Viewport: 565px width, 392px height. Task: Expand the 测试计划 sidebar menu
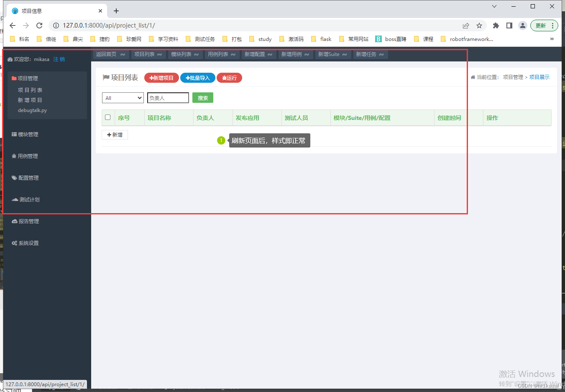(x=26, y=199)
